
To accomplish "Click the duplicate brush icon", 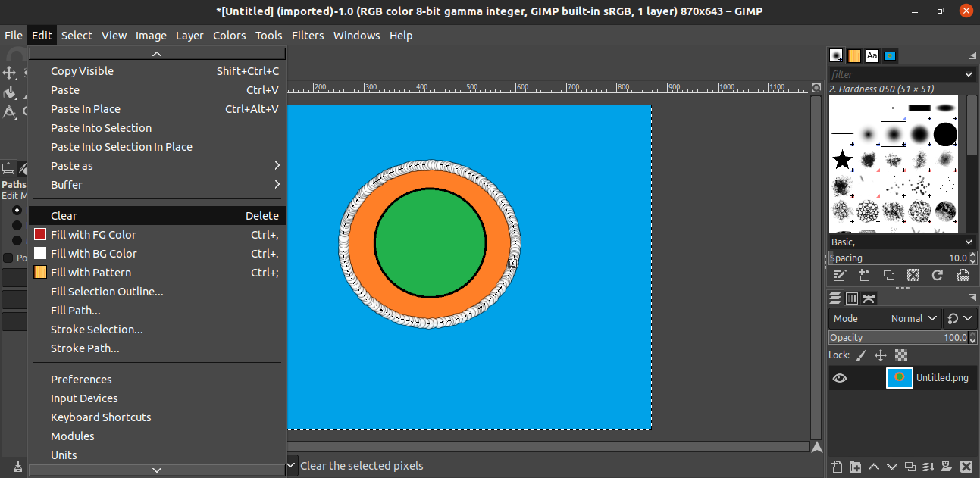I will (888, 276).
